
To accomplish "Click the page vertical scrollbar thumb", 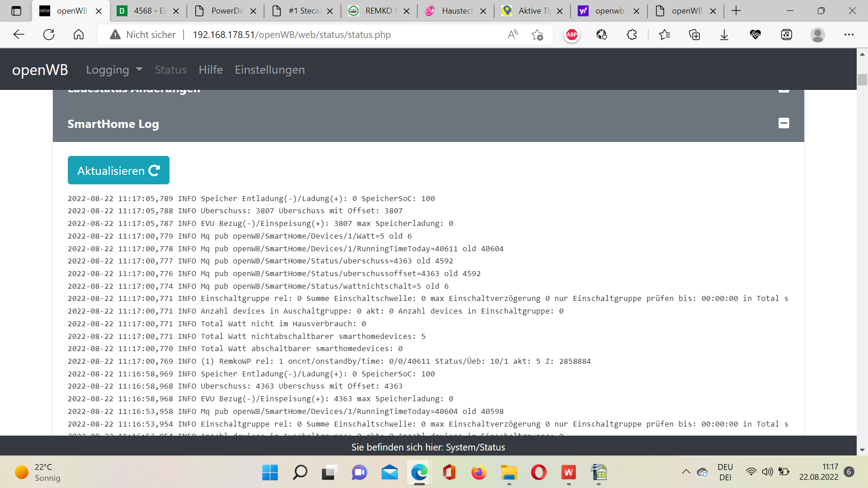I will pyautogui.click(x=862, y=80).
